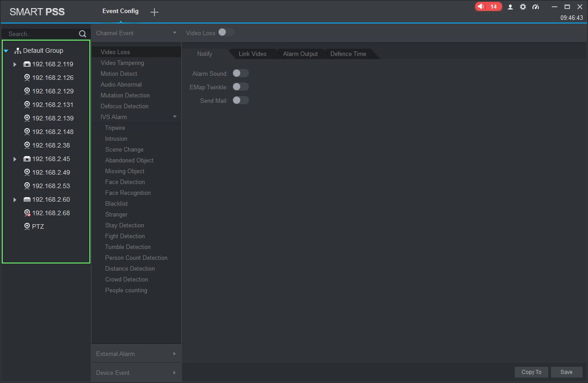Switch to the Link Video tab
Viewport: 588px width, 383px height.
pyautogui.click(x=252, y=54)
